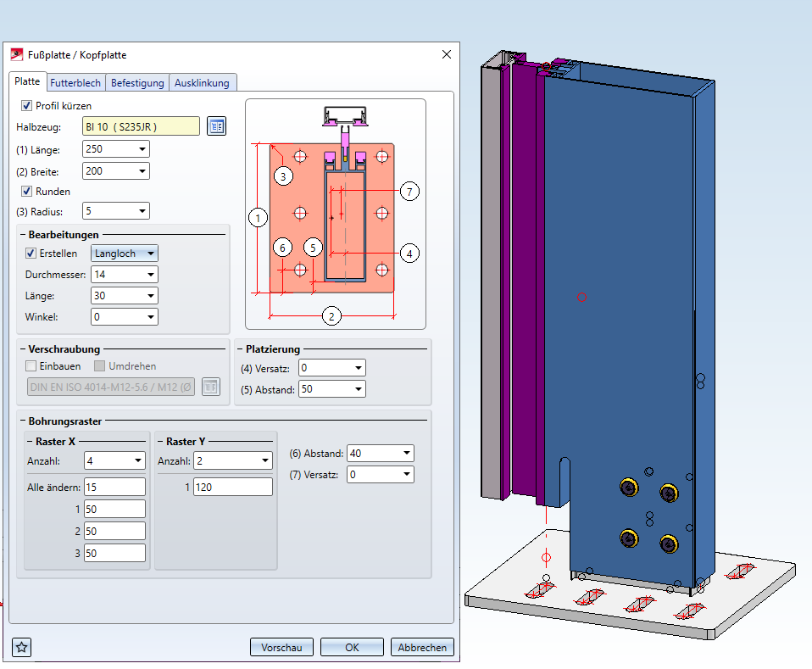This screenshot has width=812, height=669.
Task: Open the Halbzeug catalog selection icon
Action: pos(217,126)
